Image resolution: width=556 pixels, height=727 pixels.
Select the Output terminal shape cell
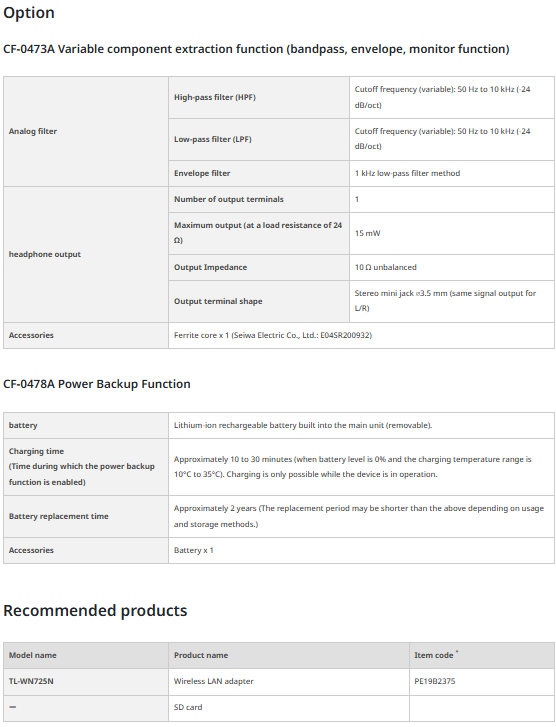(x=259, y=301)
